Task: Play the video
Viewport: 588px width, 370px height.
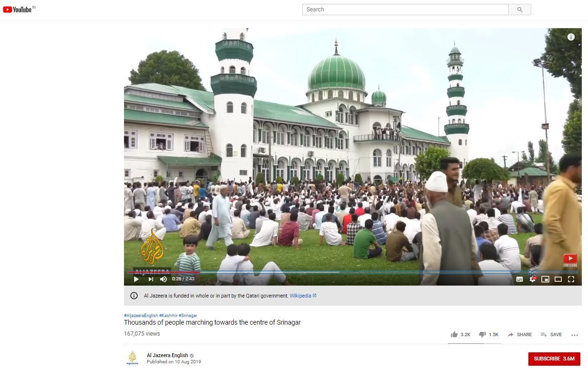Action: tap(136, 279)
